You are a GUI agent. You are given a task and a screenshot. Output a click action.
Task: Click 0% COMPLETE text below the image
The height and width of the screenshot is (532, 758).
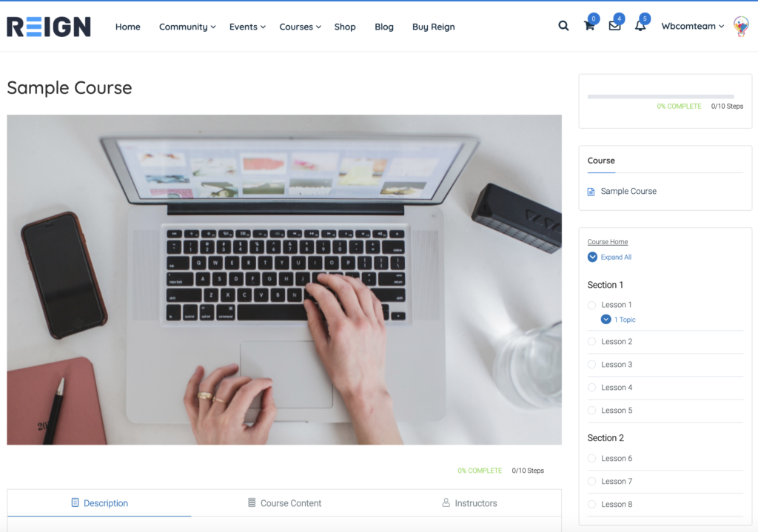[x=480, y=471]
